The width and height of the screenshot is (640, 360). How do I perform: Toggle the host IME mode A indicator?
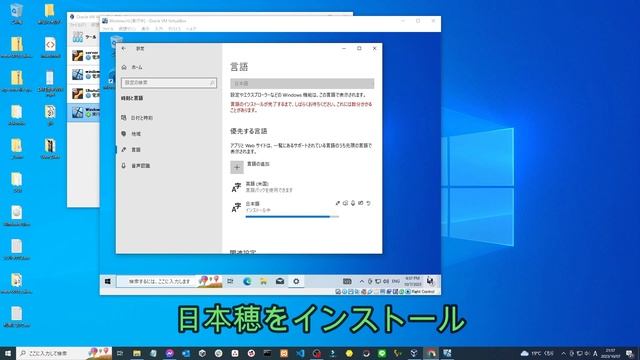[x=596, y=353]
